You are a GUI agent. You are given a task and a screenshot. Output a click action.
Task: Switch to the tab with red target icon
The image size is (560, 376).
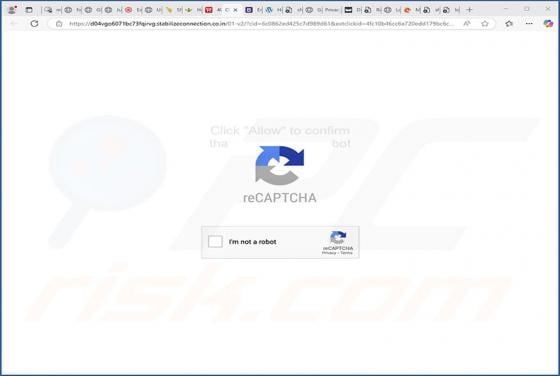(129, 10)
